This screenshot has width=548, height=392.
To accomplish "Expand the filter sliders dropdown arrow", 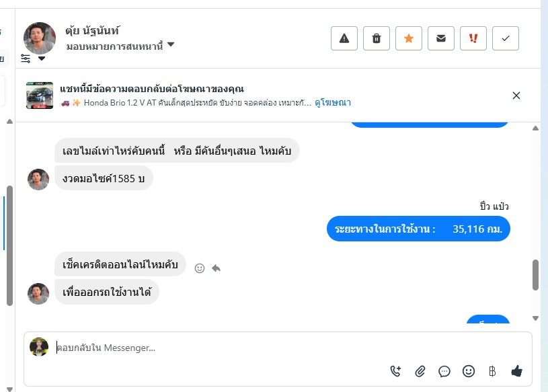I will (42, 58).
